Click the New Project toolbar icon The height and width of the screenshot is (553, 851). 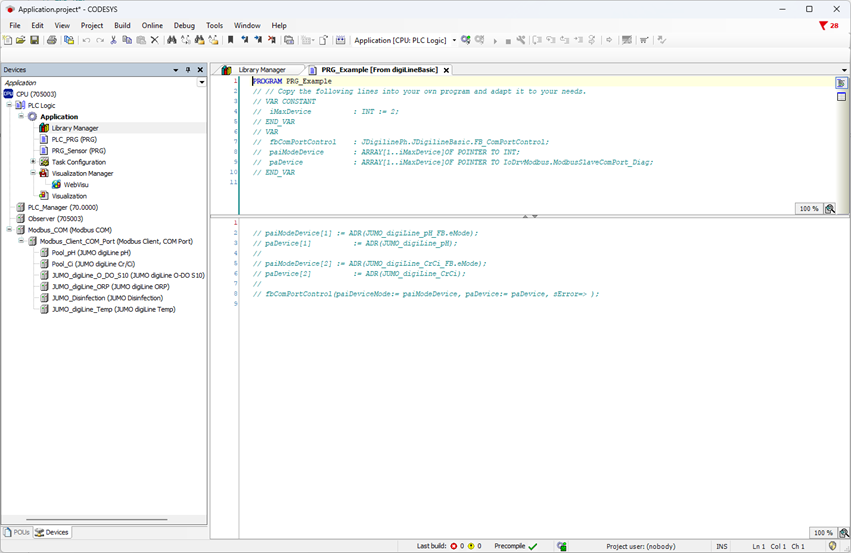coord(8,40)
